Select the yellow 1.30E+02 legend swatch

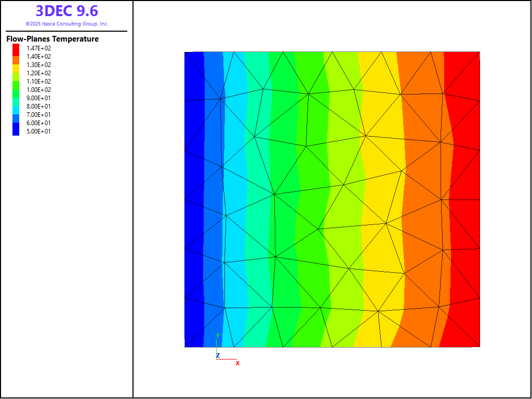(x=16, y=65)
